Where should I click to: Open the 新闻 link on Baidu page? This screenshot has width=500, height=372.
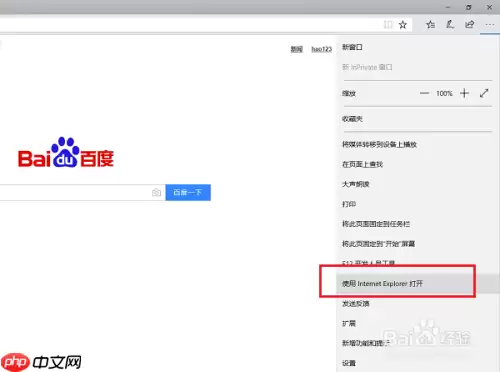click(x=296, y=49)
